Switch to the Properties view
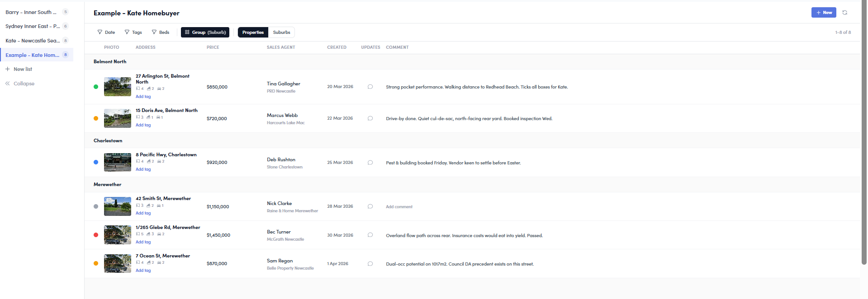This screenshot has height=299, width=868. pyautogui.click(x=253, y=33)
